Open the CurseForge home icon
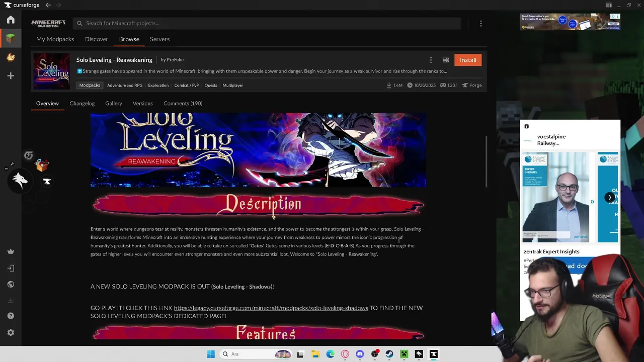The width and height of the screenshot is (644, 362). (11, 20)
